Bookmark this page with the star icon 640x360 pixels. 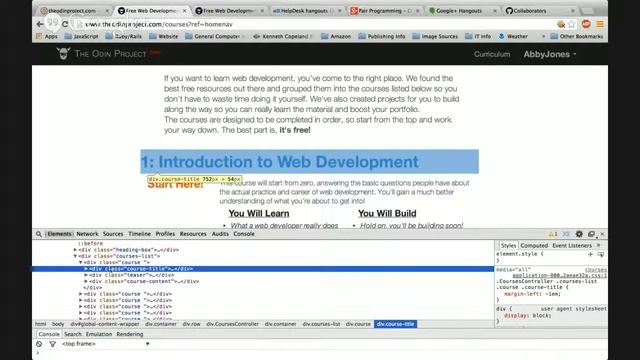click(572, 24)
